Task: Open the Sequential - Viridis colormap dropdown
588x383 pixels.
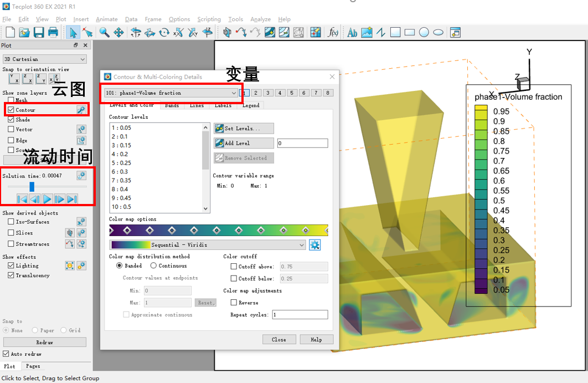Action: pyautogui.click(x=208, y=245)
